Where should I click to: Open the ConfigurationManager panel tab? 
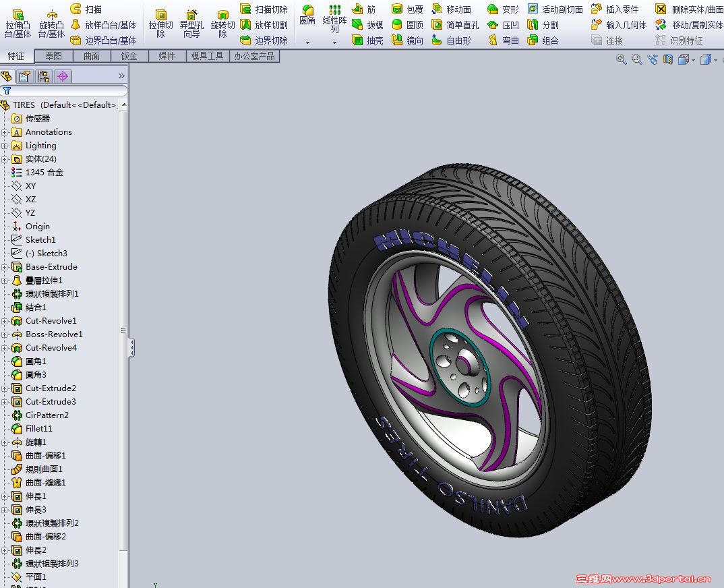pyautogui.click(x=44, y=76)
